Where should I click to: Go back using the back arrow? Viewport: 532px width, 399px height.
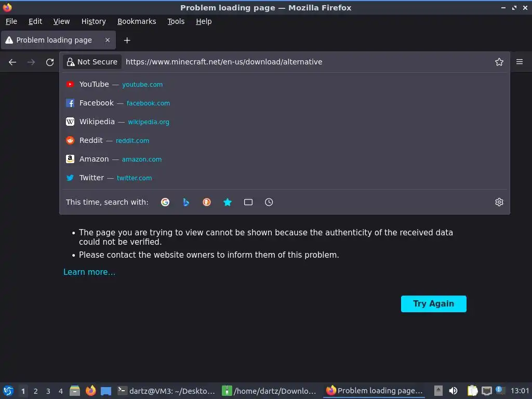(12, 62)
